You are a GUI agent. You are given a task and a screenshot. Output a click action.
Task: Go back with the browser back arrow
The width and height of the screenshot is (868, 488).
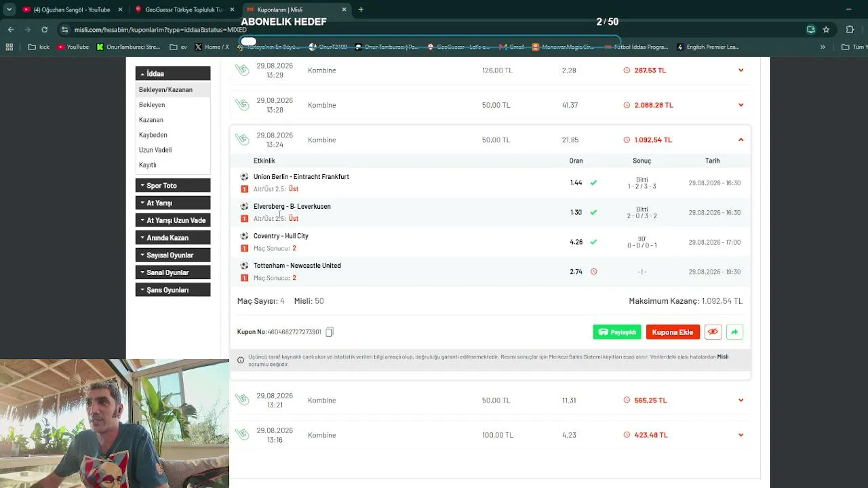click(11, 30)
